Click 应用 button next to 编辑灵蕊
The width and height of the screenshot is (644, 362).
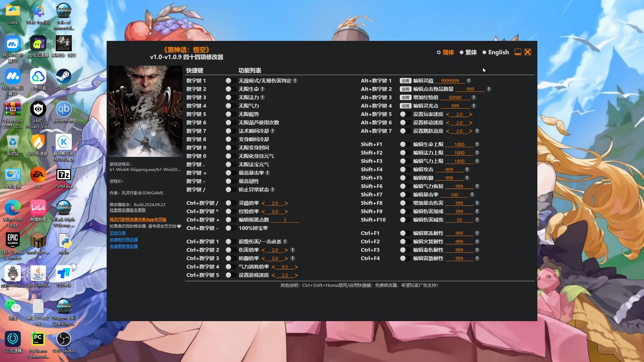[x=405, y=80]
